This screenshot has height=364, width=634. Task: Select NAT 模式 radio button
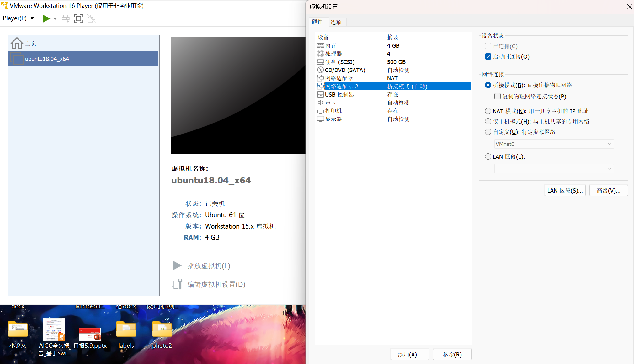point(488,111)
